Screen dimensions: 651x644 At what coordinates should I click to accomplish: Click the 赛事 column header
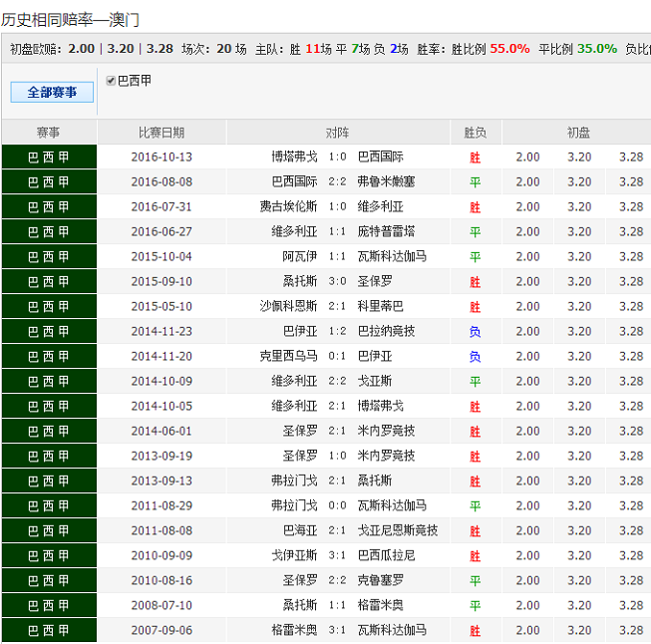[x=49, y=133]
